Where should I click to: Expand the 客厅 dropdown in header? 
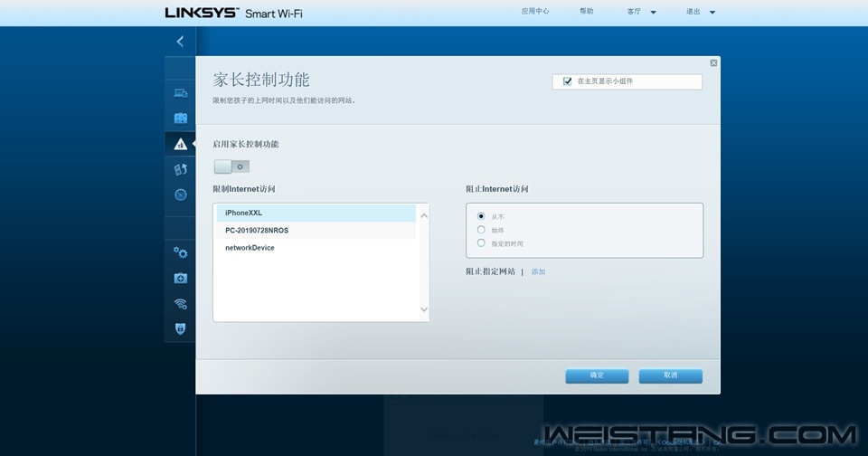click(x=641, y=12)
